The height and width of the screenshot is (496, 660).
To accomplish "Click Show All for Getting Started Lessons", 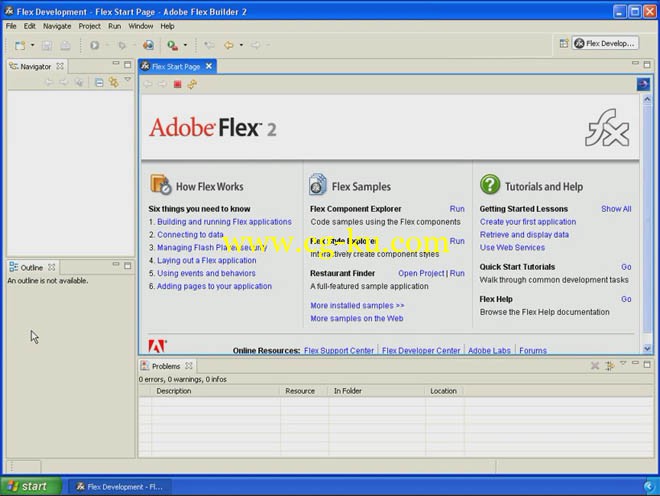I will [x=616, y=209].
